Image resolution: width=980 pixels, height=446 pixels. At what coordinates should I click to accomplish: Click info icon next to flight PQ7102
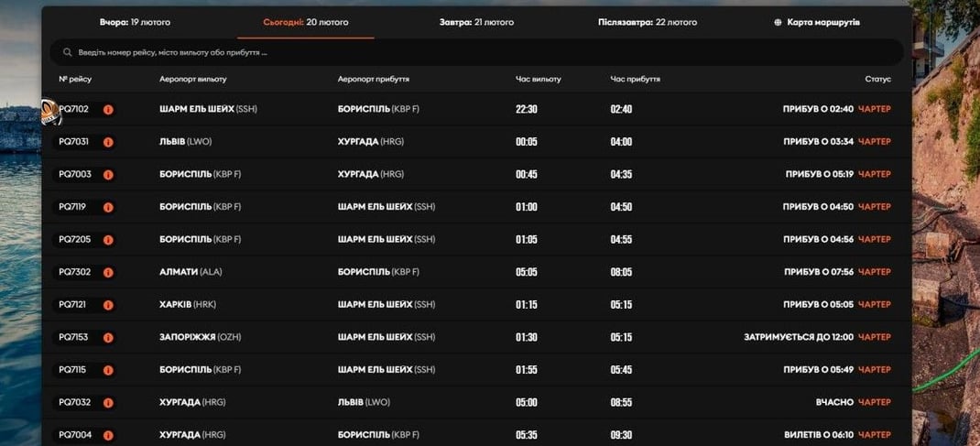(108, 110)
